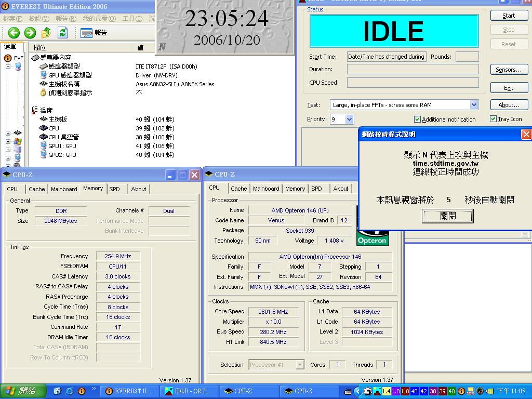Image resolution: width=532 pixels, height=399 pixels.
Task: Open the 檢視(V) menu in EVEREST
Action: (39, 19)
